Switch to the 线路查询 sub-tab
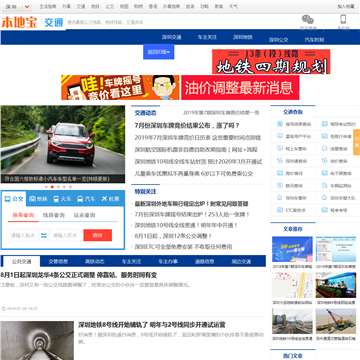The height and width of the screenshot is (360, 360). (x=54, y=215)
